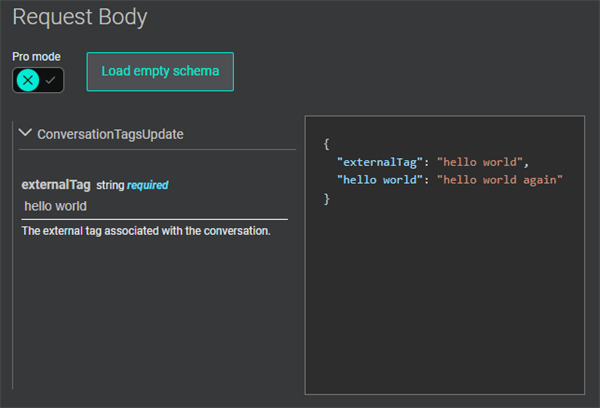
Task: Click the closing curly brace in JSON
Action: point(326,199)
